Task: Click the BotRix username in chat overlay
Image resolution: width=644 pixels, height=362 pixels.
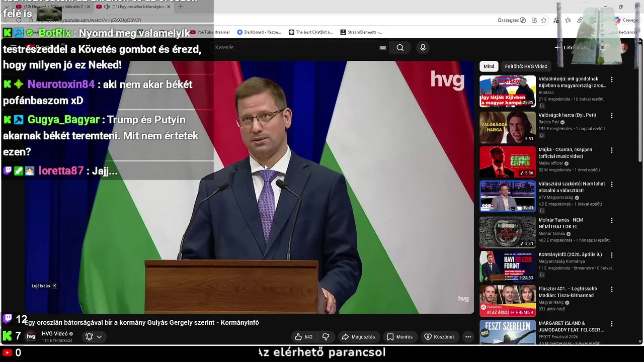Action: pos(55,33)
